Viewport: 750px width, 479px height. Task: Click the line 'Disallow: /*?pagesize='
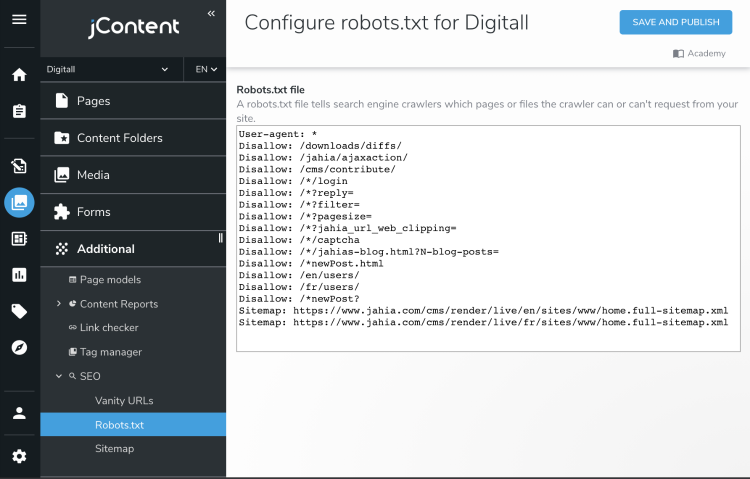[305, 217]
